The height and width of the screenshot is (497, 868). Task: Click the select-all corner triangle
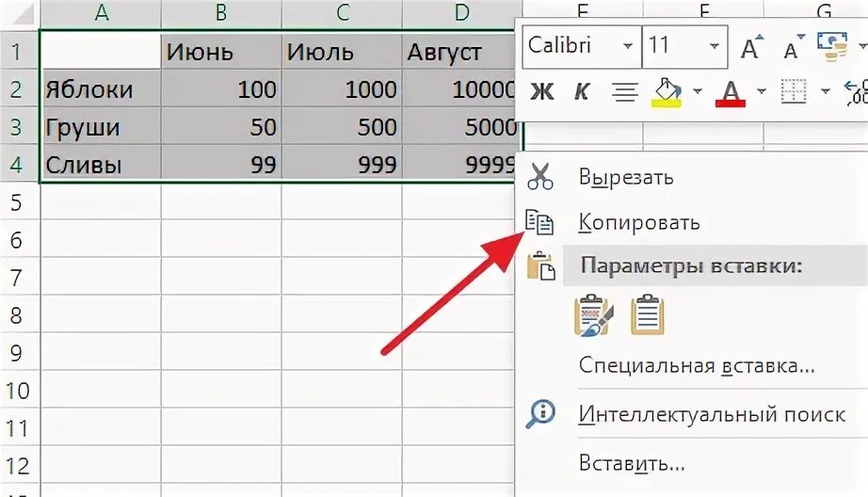coord(23,13)
